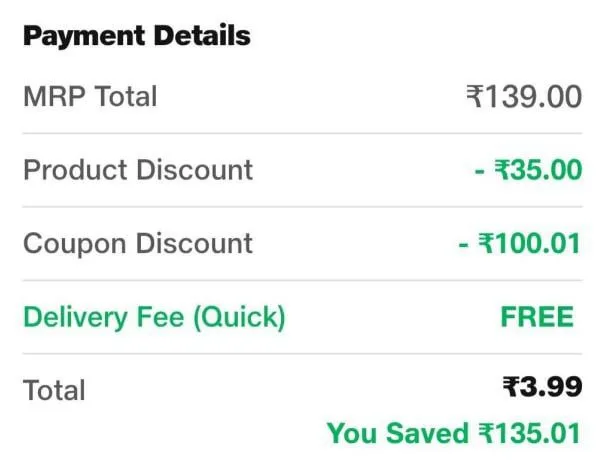603x470 pixels.
Task: Click the Total row
Action: (x=301, y=389)
